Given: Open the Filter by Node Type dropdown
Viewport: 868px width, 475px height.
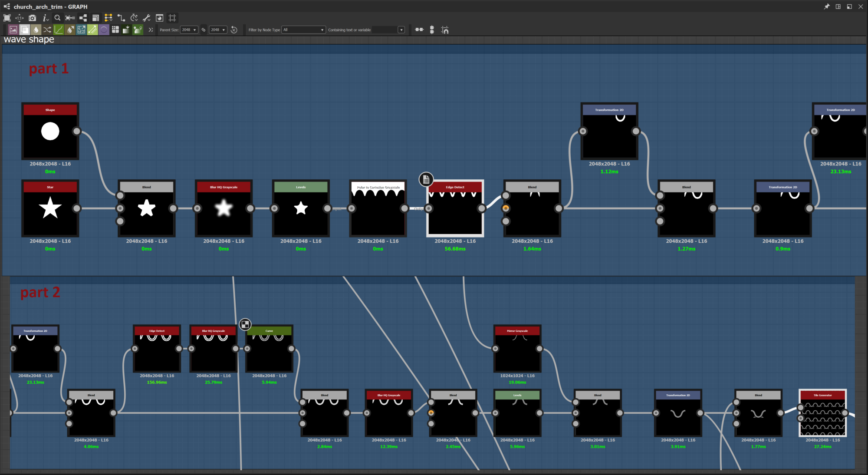Looking at the screenshot, I should coord(304,30).
